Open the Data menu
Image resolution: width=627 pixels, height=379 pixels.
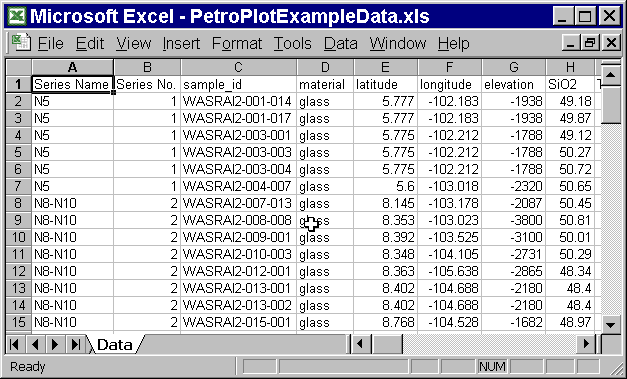coord(341,43)
